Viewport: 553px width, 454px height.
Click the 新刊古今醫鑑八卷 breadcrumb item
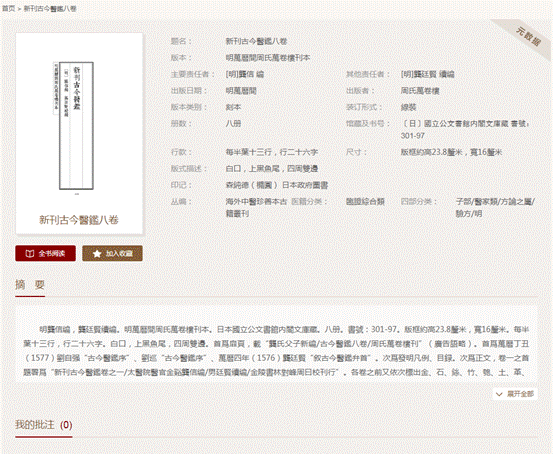(50, 8)
